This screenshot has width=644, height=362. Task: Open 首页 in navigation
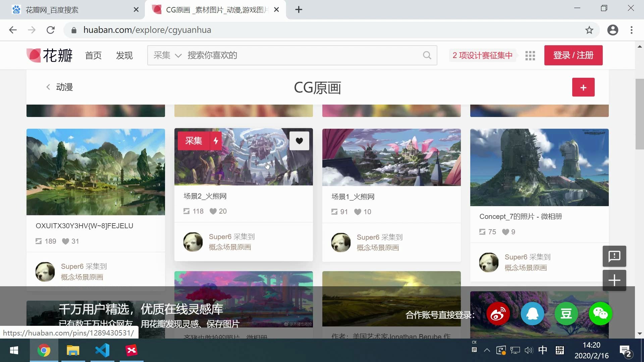93,55
